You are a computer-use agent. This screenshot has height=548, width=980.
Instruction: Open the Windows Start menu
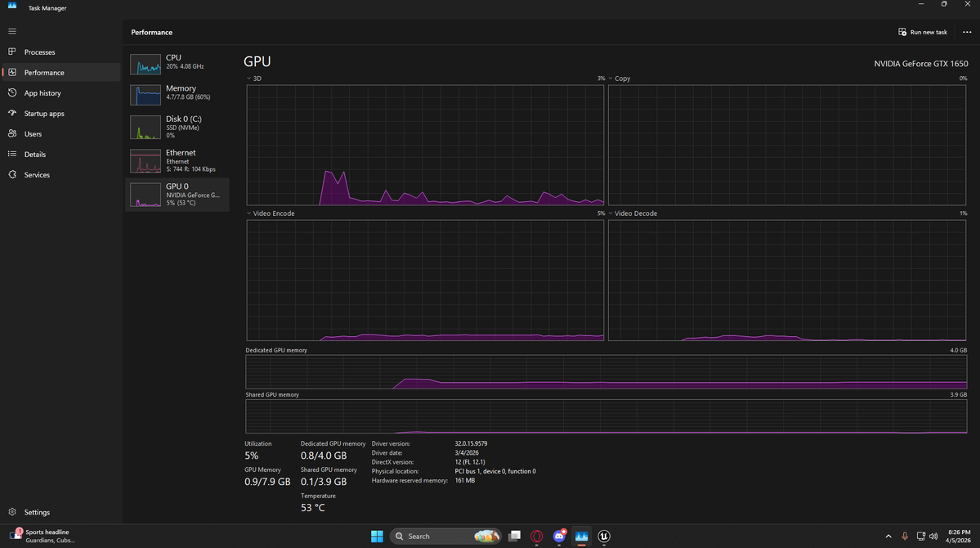tap(377, 536)
